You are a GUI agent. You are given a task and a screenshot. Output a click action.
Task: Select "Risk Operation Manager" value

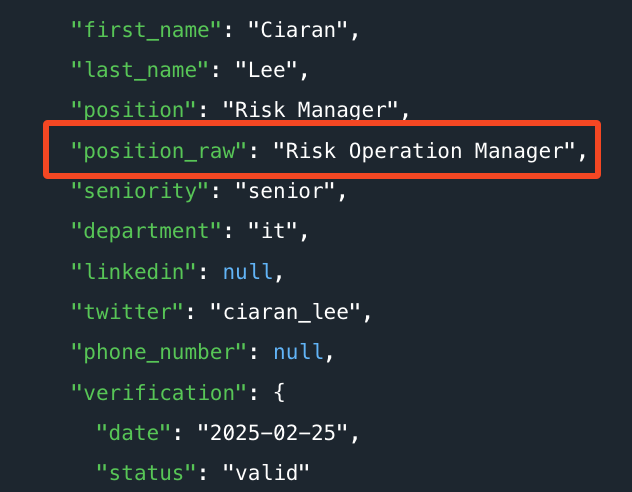pyautogui.click(x=424, y=151)
